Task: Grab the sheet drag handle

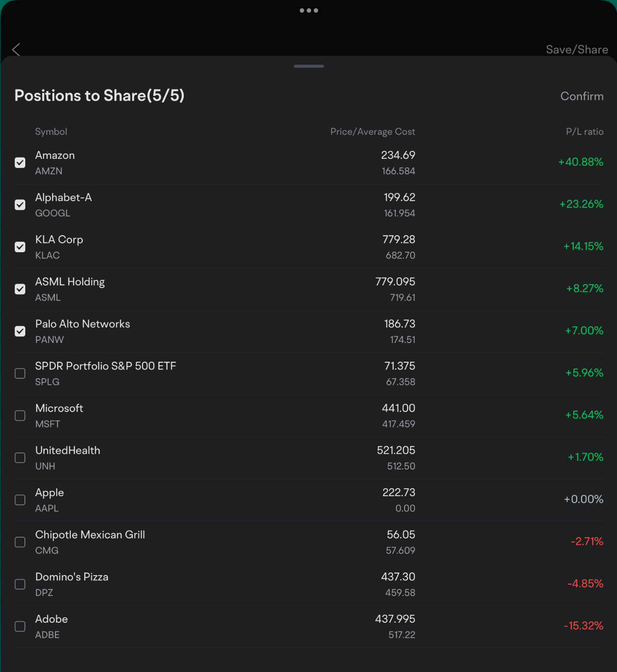Action: [309, 66]
